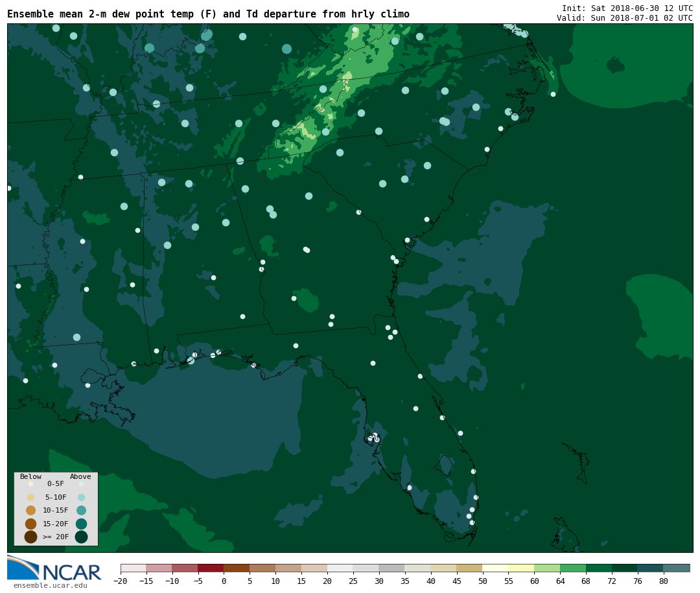
Task: Click the '10-15F' legend label
Action: pyautogui.click(x=56, y=510)
